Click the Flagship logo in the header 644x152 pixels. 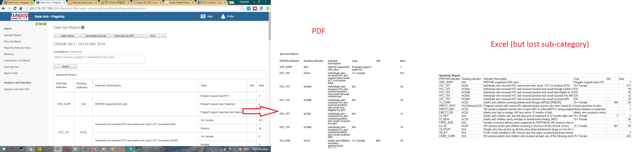coord(19,16)
